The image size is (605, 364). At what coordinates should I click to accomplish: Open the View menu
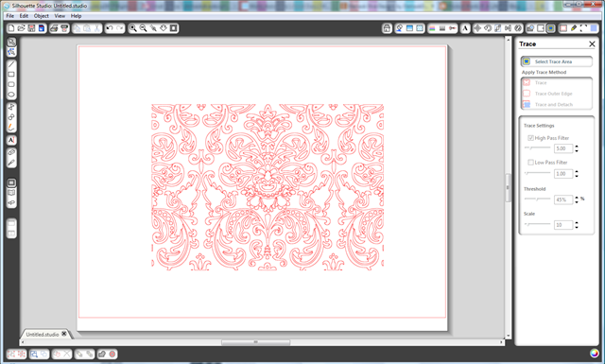point(60,16)
